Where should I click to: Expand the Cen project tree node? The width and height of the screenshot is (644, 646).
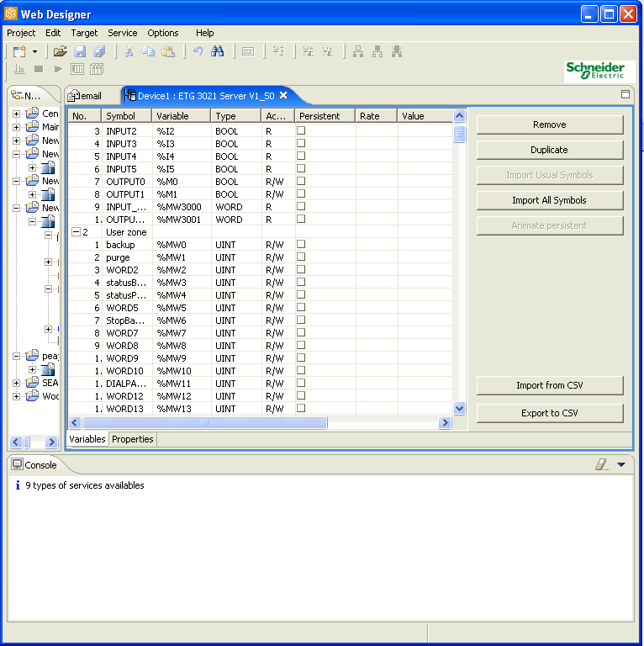coord(16,114)
